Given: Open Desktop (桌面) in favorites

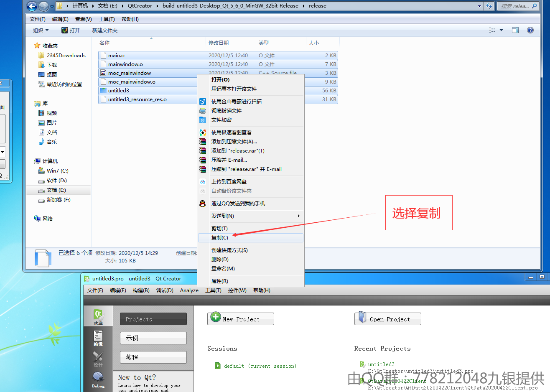Looking at the screenshot, I should (x=47, y=75).
